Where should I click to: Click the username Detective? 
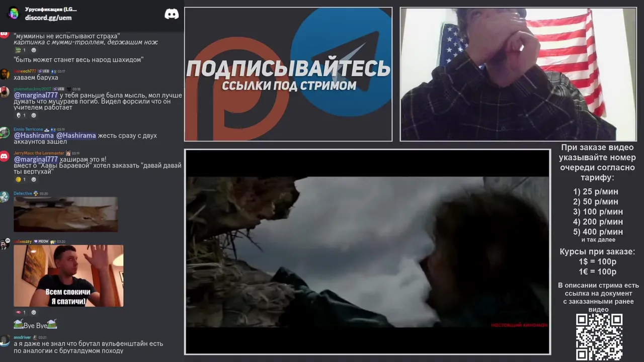23,194
